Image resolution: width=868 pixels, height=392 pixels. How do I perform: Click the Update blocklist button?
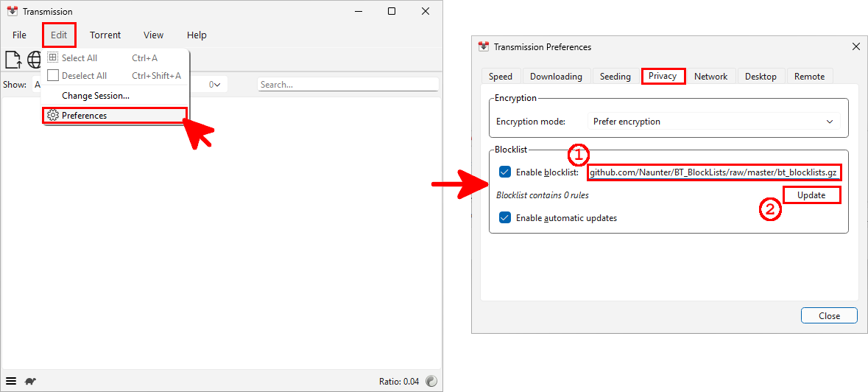click(x=811, y=195)
